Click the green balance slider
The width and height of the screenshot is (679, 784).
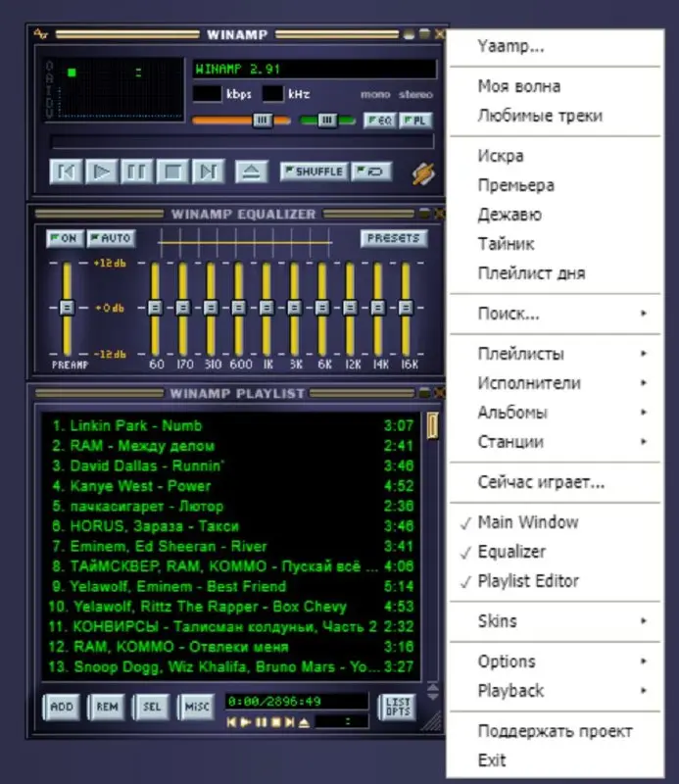[x=327, y=121]
